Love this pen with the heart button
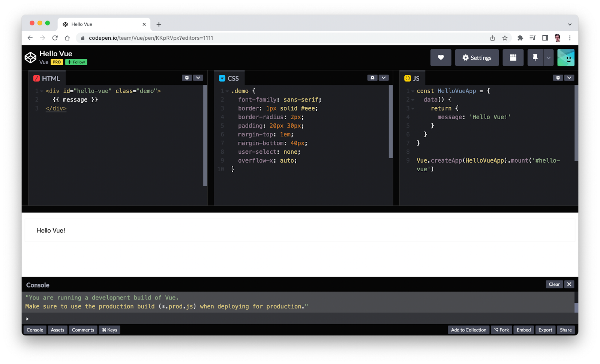600x364 pixels. (x=441, y=58)
